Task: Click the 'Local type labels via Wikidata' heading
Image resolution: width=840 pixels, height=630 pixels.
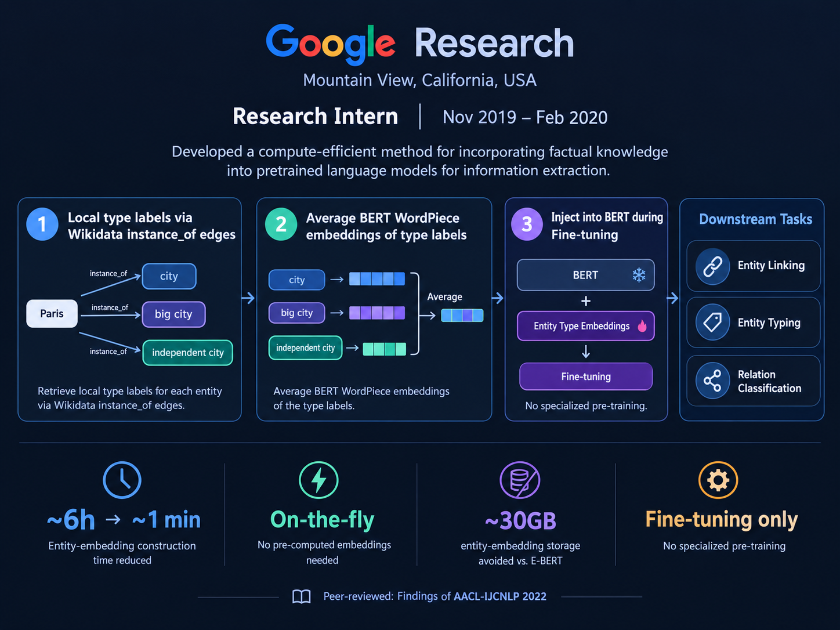Action: [x=151, y=226]
